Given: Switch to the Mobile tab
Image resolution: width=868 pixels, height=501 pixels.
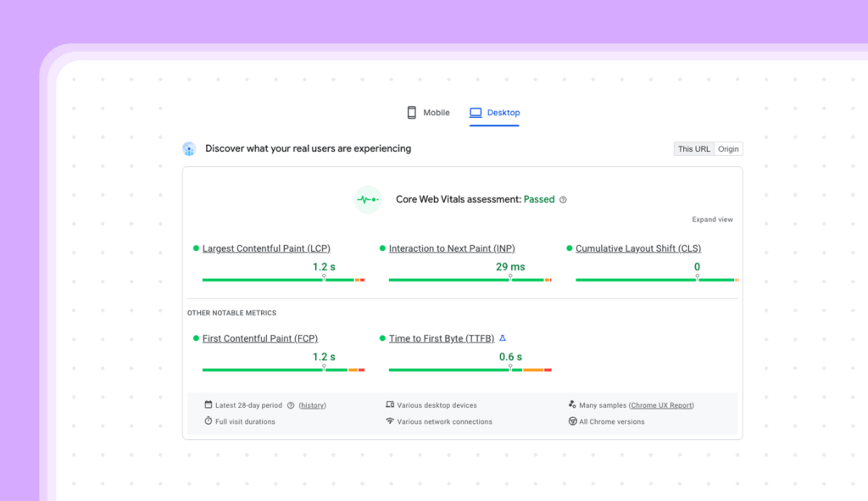Looking at the screenshot, I should coord(428,113).
